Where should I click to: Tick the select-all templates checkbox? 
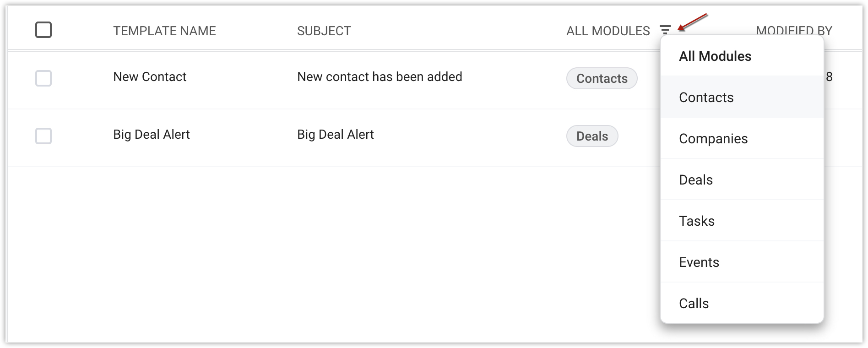[43, 30]
